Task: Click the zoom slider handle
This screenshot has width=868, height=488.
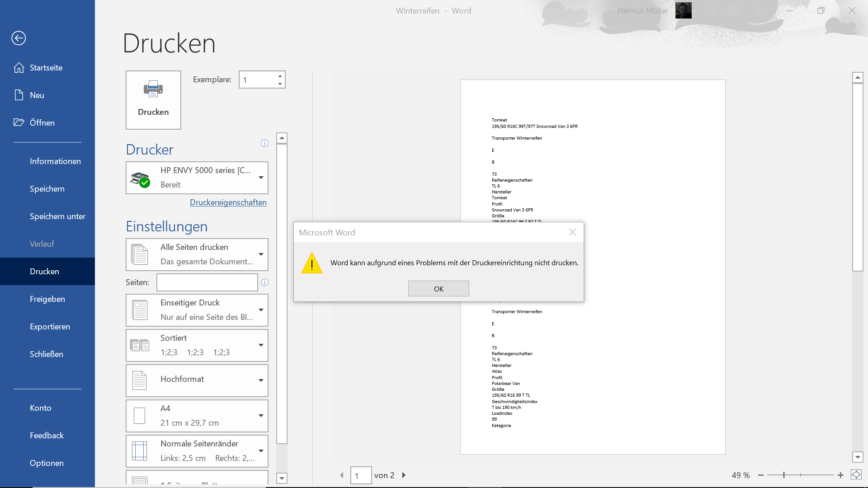Action: pyautogui.click(x=784, y=475)
